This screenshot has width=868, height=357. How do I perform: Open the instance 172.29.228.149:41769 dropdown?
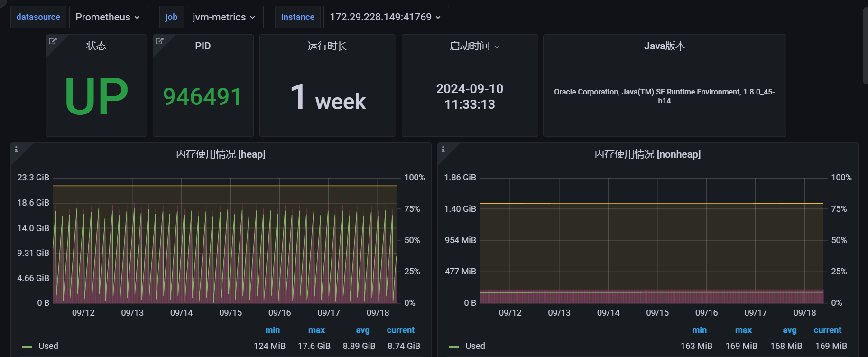click(386, 17)
